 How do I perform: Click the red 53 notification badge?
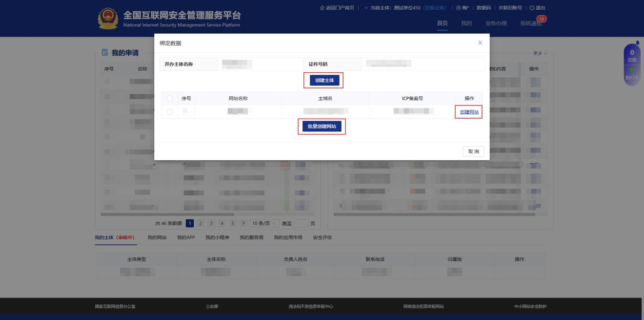pos(541,19)
